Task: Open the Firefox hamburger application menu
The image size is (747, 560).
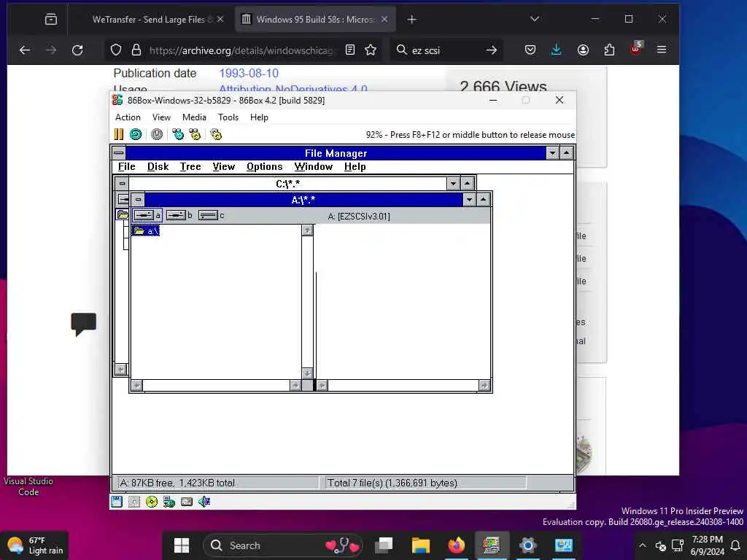Action: pos(661,50)
